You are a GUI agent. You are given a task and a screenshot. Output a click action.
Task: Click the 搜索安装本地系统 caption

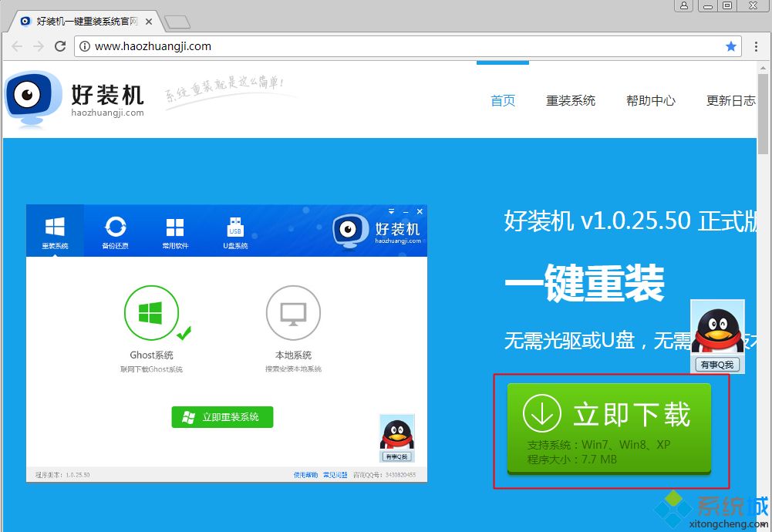point(293,369)
